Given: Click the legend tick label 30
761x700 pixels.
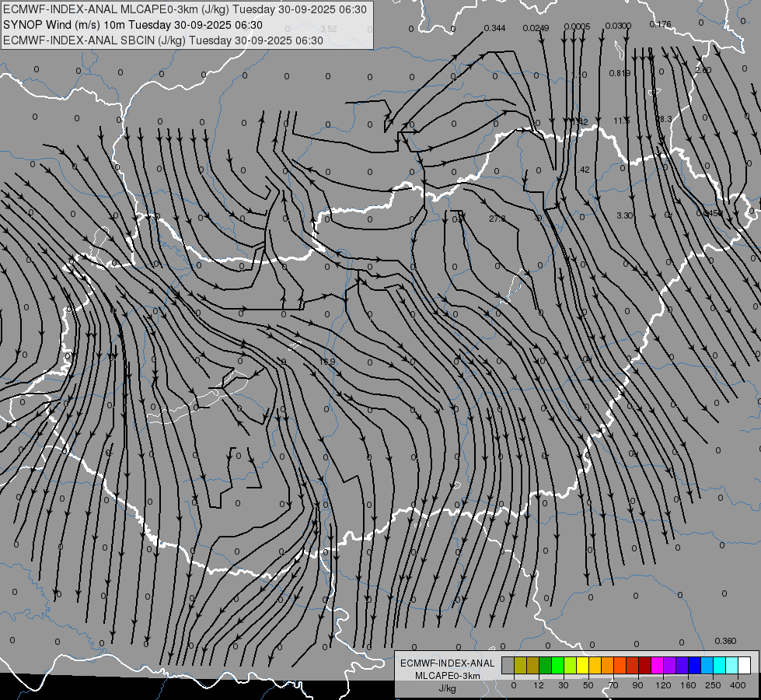Looking at the screenshot, I should [564, 685].
